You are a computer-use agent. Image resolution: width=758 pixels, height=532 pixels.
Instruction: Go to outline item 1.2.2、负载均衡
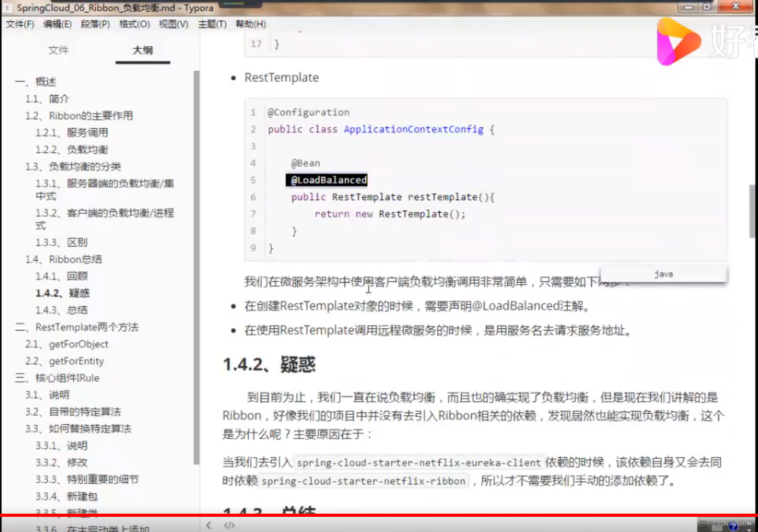72,150
